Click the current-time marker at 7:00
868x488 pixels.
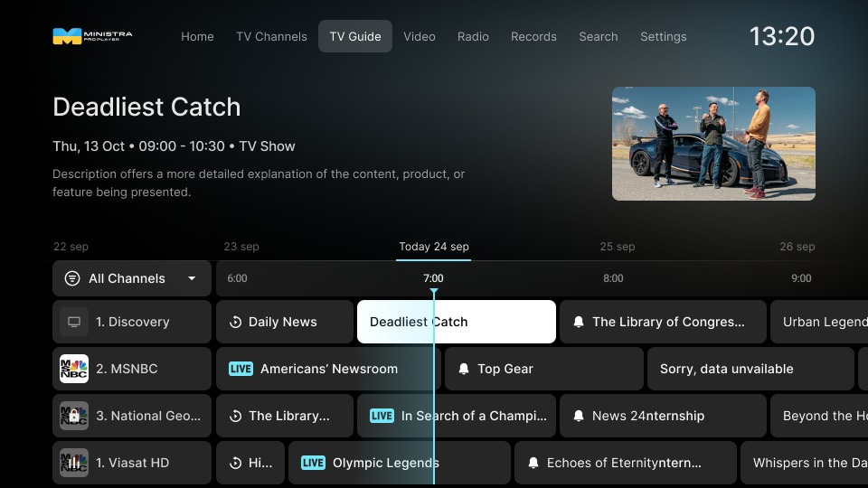(x=433, y=291)
